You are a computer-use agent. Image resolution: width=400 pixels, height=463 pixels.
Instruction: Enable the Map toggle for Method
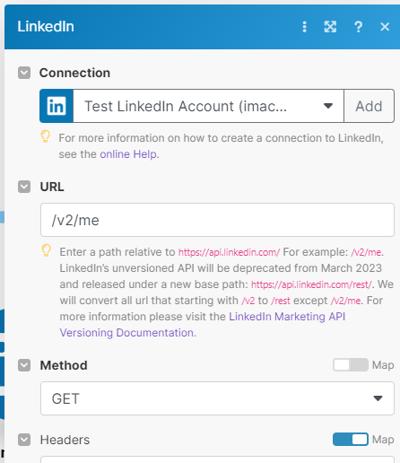click(350, 365)
